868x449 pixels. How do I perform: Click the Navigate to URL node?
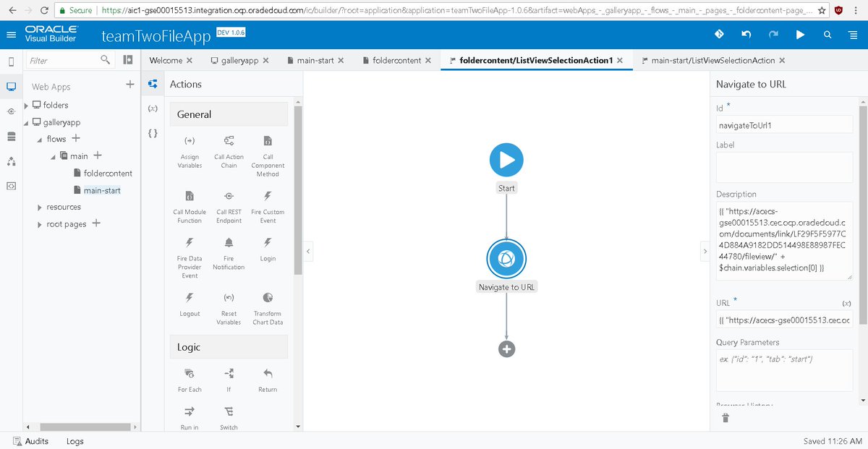click(507, 259)
